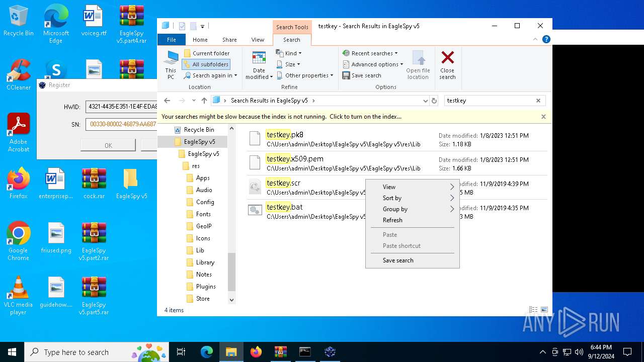Open the Quick Access Toolbar customize dropdown

[x=202, y=26]
